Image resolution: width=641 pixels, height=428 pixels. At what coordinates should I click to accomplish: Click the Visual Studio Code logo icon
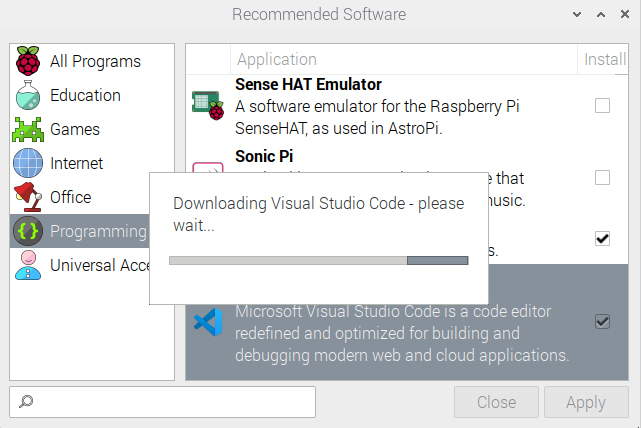pos(208,323)
